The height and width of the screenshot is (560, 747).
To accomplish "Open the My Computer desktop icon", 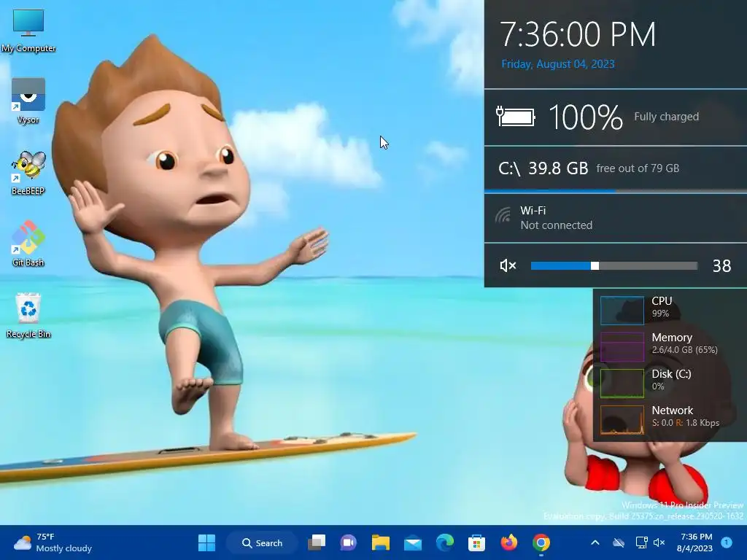I will pos(28,29).
